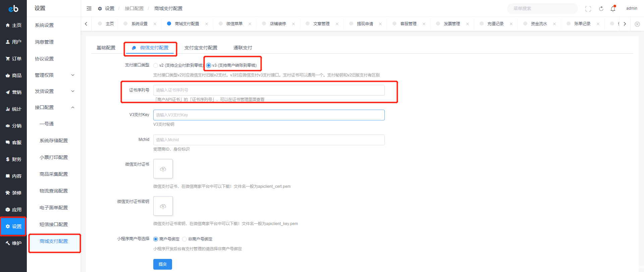
Task: Toggle fullscreen mode icon
Action: point(588,9)
